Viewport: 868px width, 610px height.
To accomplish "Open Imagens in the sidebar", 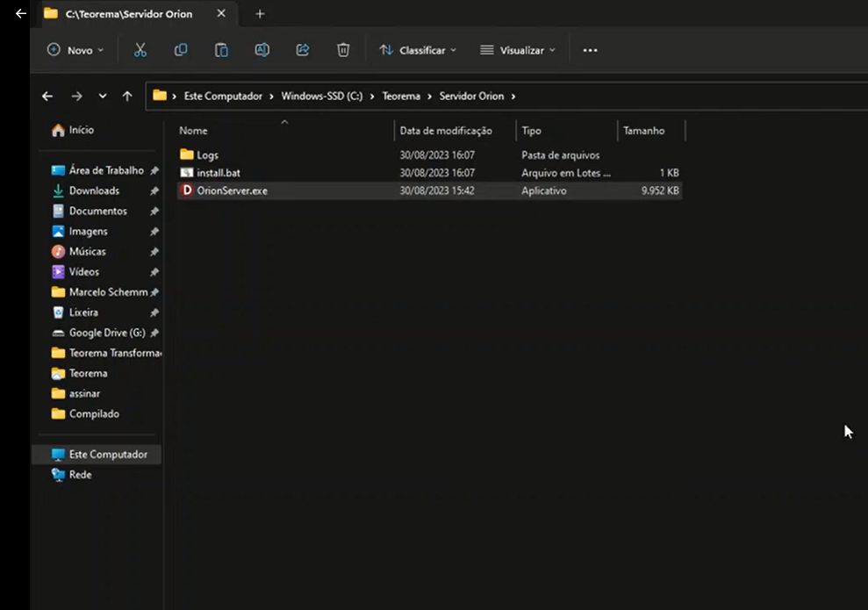I will point(80,232).
